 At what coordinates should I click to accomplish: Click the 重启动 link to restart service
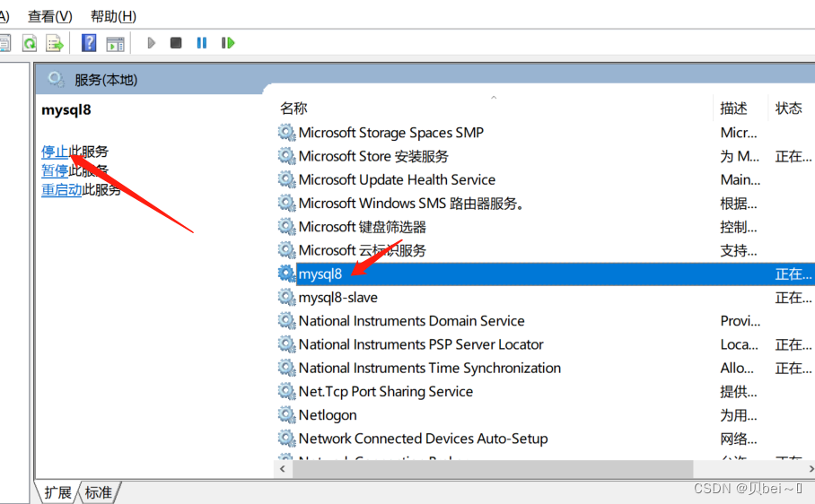(x=61, y=189)
